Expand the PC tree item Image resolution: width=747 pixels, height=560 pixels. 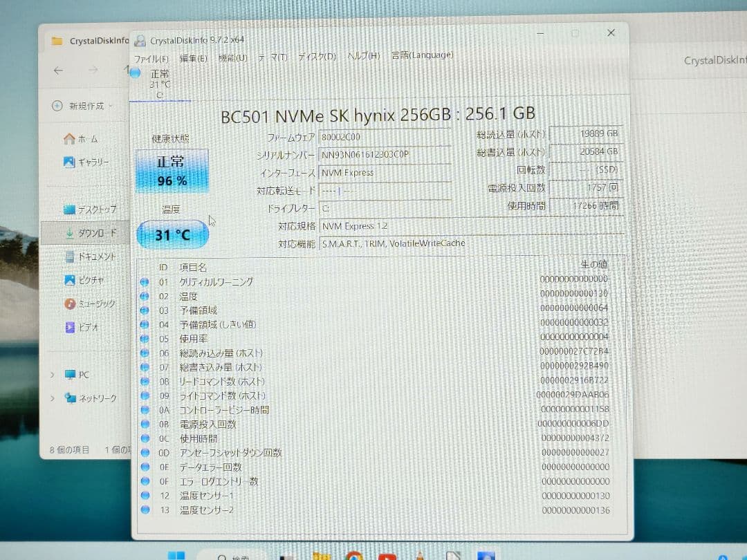[x=51, y=374]
